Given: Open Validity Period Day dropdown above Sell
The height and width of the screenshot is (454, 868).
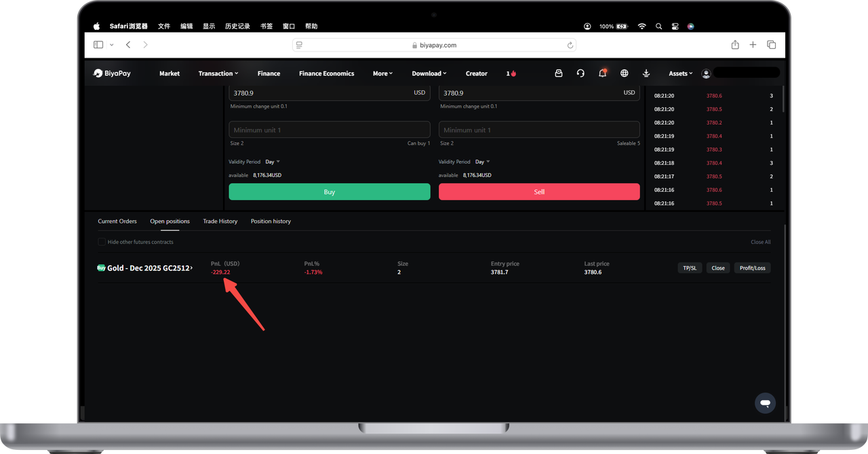Looking at the screenshot, I should click(482, 162).
